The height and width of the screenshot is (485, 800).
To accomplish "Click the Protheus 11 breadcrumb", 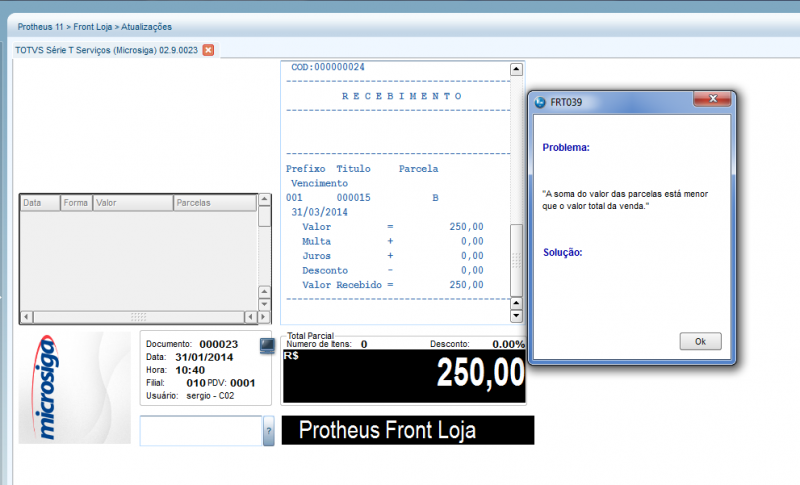I will tap(40, 27).
